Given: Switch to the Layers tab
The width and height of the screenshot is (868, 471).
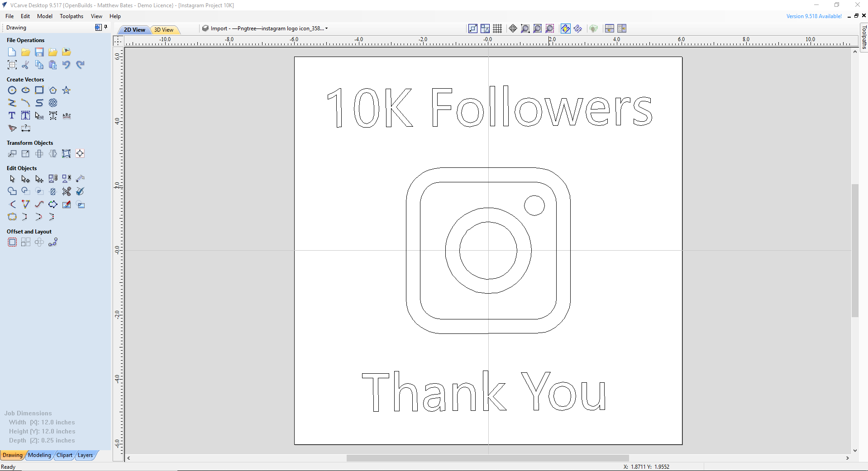Looking at the screenshot, I should tap(85, 455).
